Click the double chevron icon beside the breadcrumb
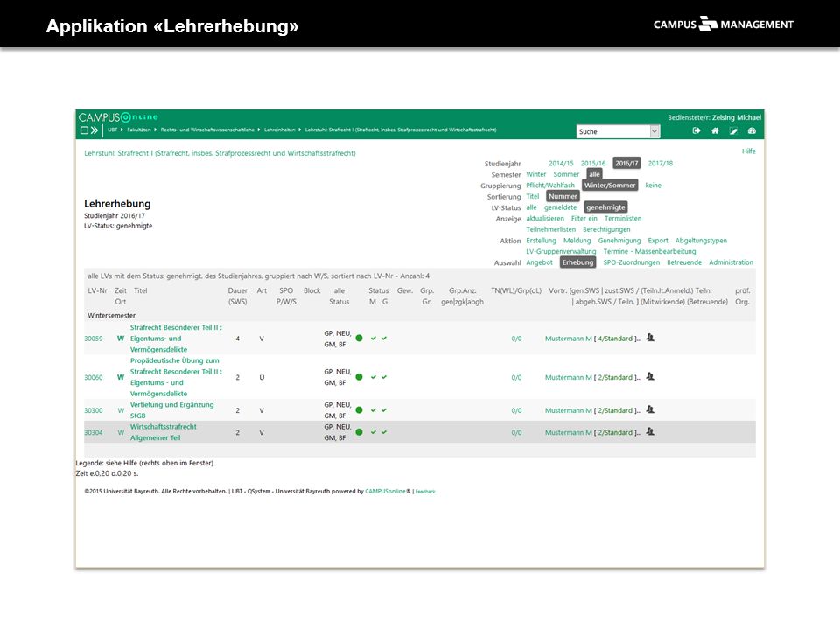The width and height of the screenshot is (840, 630). [94, 130]
